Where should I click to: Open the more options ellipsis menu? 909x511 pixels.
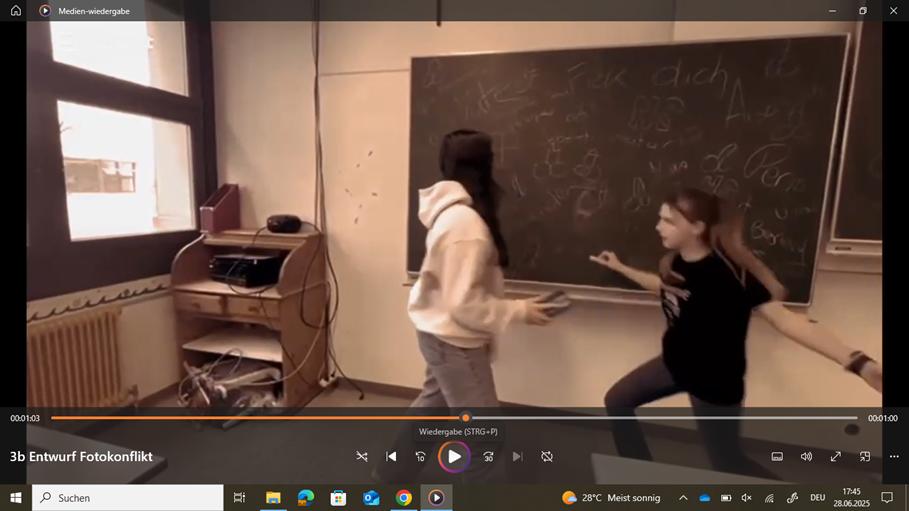[x=893, y=456]
